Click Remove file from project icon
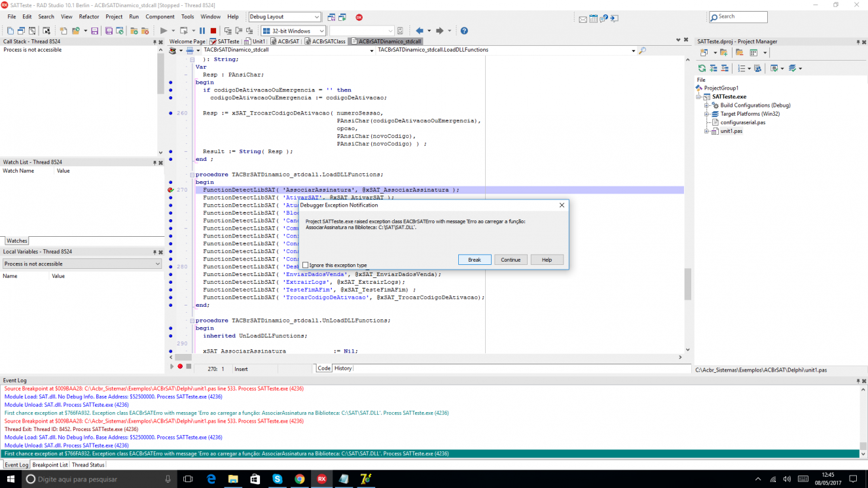Viewport: 868px width, 488px height. tap(145, 31)
